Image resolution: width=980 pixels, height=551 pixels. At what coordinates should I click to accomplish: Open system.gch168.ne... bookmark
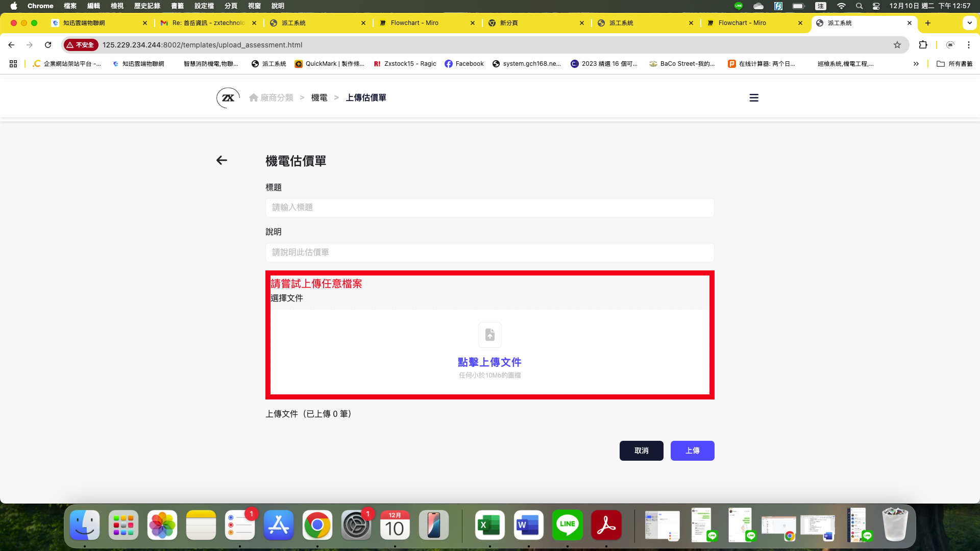point(527,64)
